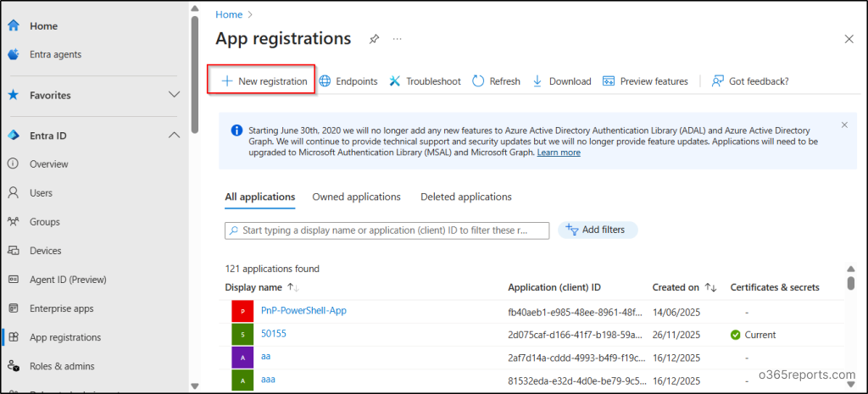Click the Application (client) ID column header
Image resolution: width=868 pixels, height=394 pixels.
pyautogui.click(x=554, y=288)
